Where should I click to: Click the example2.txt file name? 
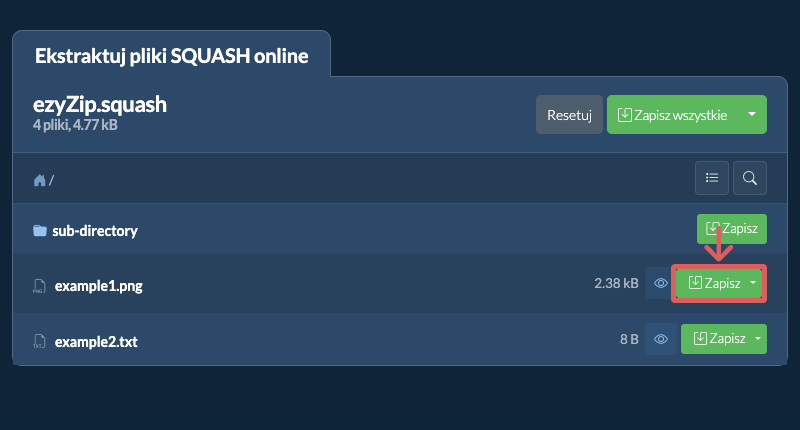tap(96, 341)
